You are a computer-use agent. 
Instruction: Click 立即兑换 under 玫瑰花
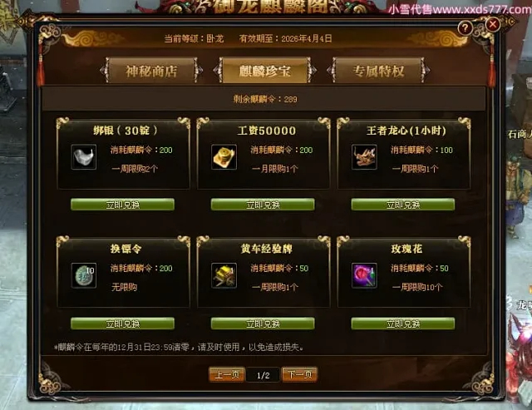click(x=403, y=324)
